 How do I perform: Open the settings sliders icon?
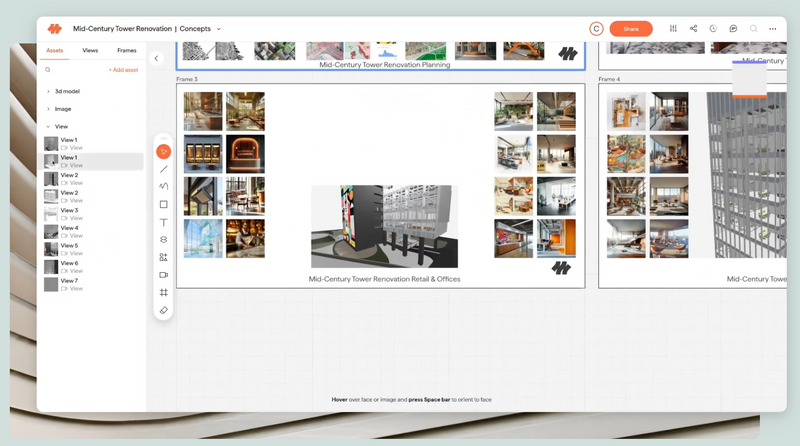tap(673, 29)
